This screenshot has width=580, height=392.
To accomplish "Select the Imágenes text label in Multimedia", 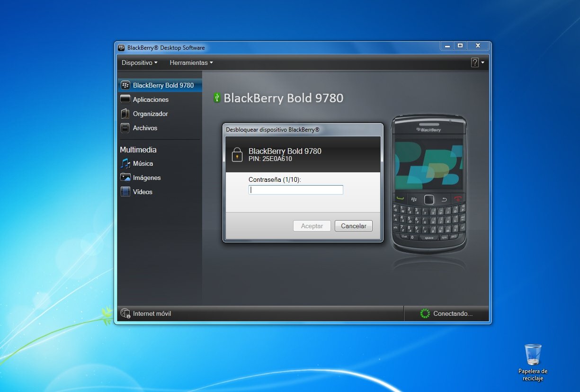I will click(147, 178).
